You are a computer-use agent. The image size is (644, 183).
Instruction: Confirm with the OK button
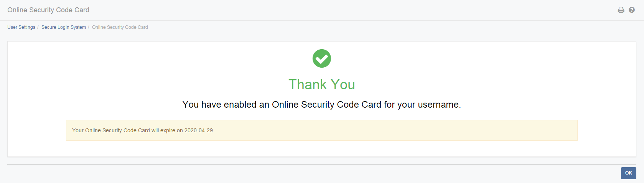pyautogui.click(x=629, y=173)
